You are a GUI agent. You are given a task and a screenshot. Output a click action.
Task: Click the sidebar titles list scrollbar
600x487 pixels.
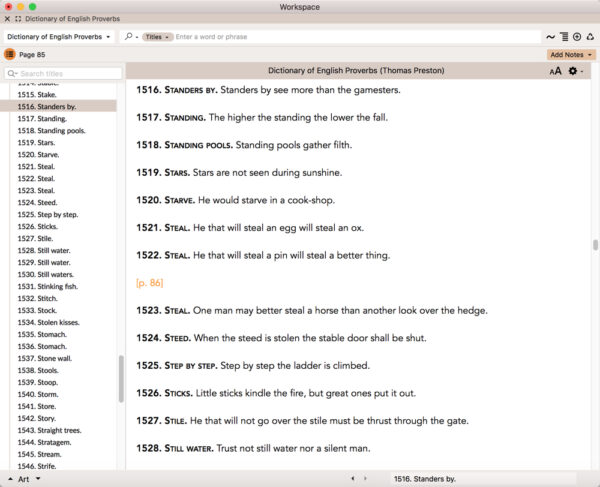tap(121, 379)
